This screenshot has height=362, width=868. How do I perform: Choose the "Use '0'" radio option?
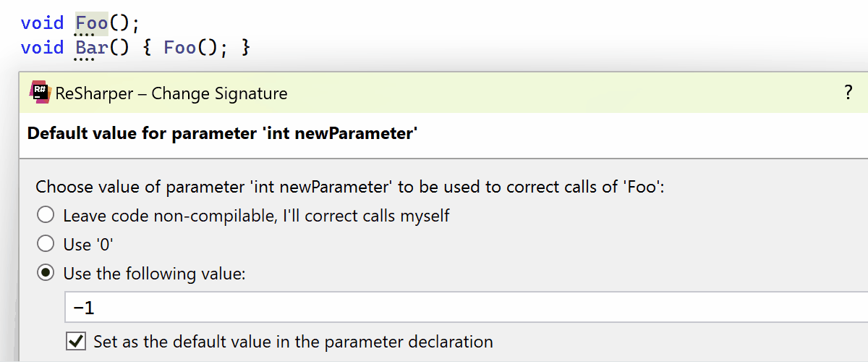tap(46, 244)
